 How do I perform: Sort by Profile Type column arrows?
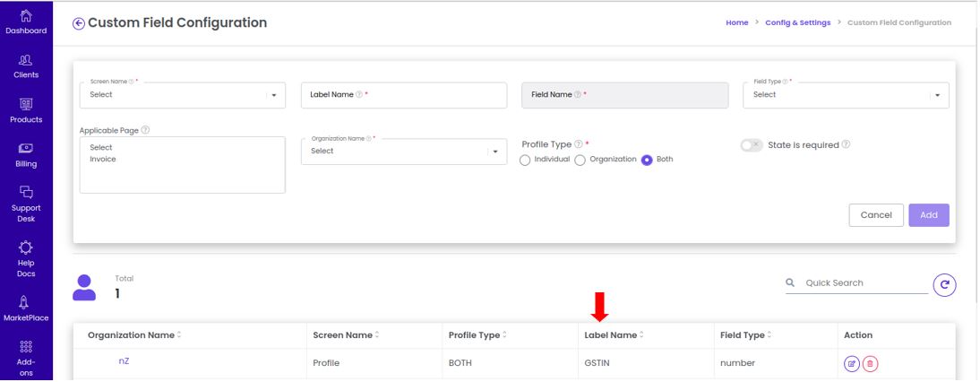click(x=504, y=335)
